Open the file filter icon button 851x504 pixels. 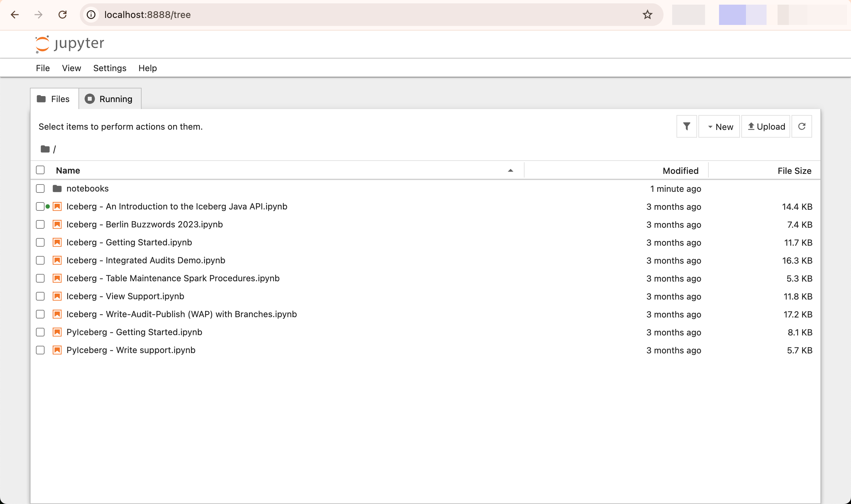686,126
